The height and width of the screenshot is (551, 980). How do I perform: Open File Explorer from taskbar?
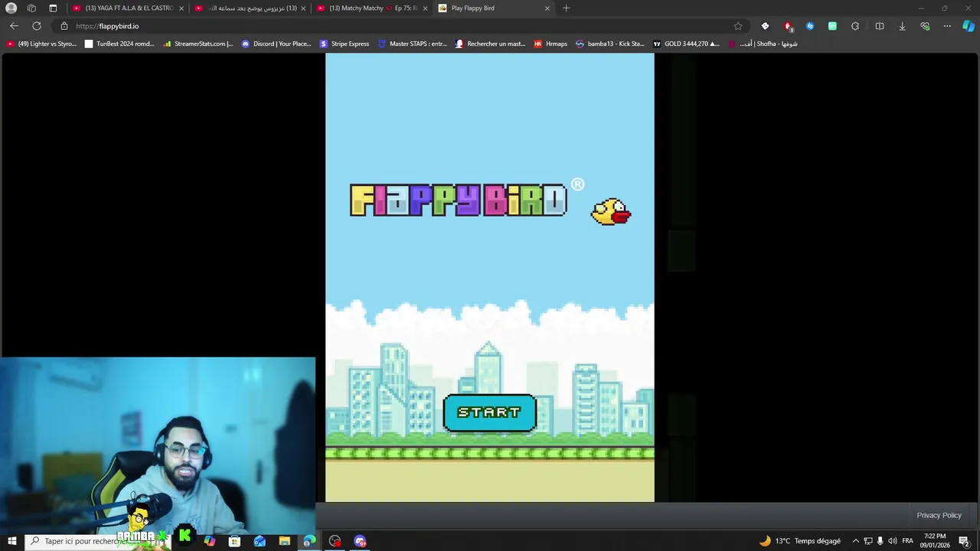[x=285, y=541]
